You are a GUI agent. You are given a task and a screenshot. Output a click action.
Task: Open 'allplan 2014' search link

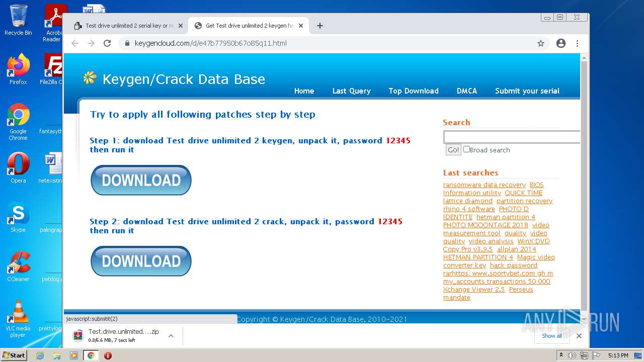click(x=517, y=249)
